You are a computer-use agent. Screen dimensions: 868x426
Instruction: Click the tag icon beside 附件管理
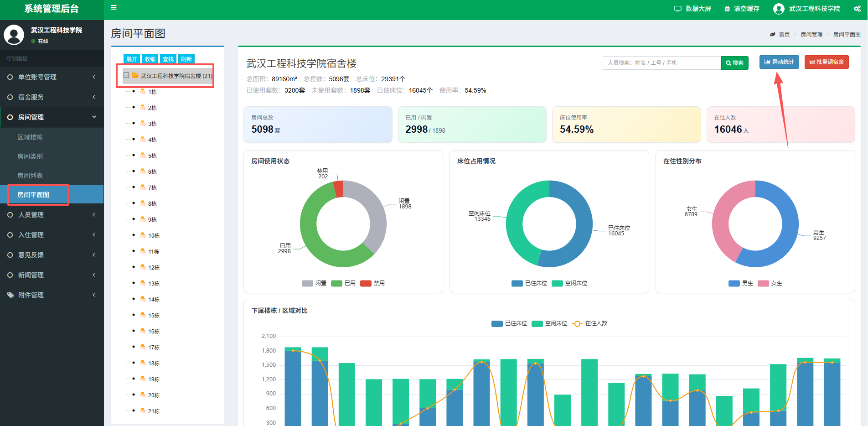10,295
